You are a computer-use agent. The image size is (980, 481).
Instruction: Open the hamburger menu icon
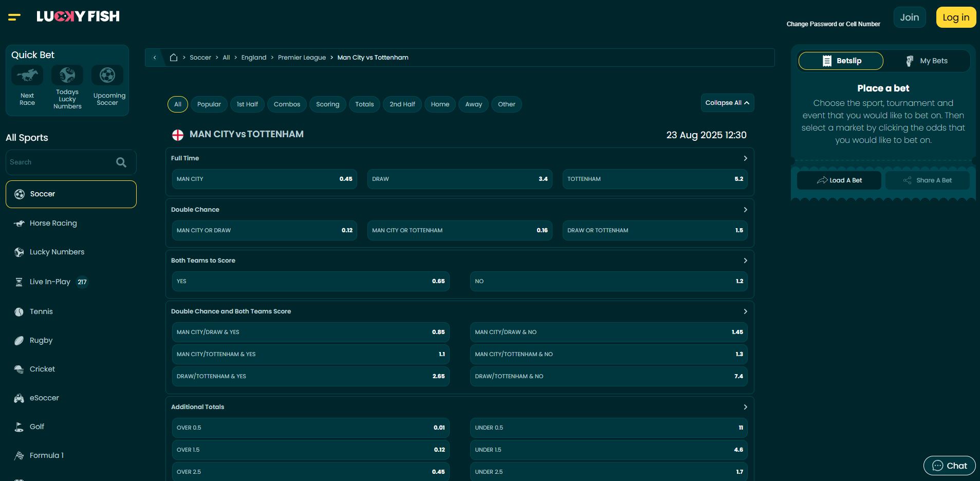click(14, 17)
